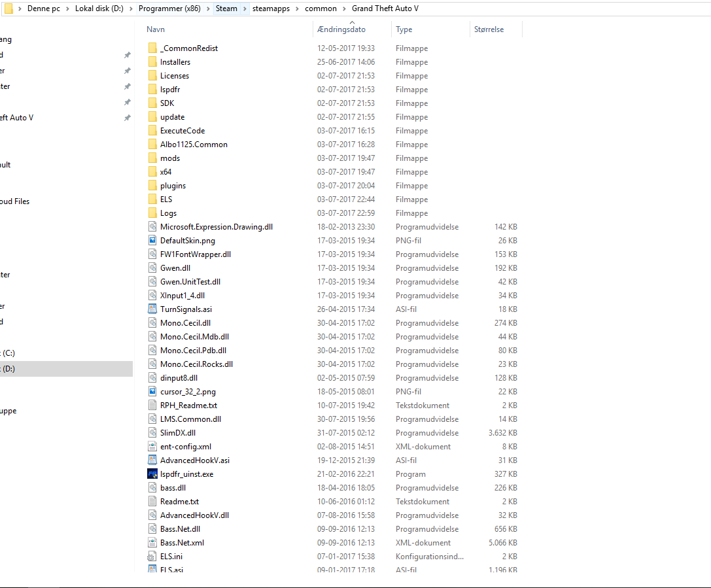Click the ent-config.xml file icon

pos(153,447)
